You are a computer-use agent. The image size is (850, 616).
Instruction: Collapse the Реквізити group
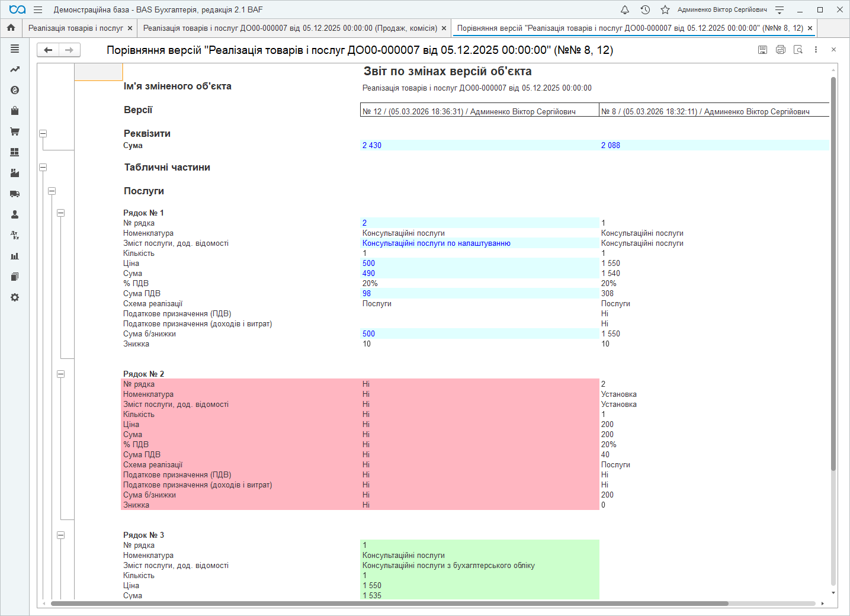(x=43, y=134)
